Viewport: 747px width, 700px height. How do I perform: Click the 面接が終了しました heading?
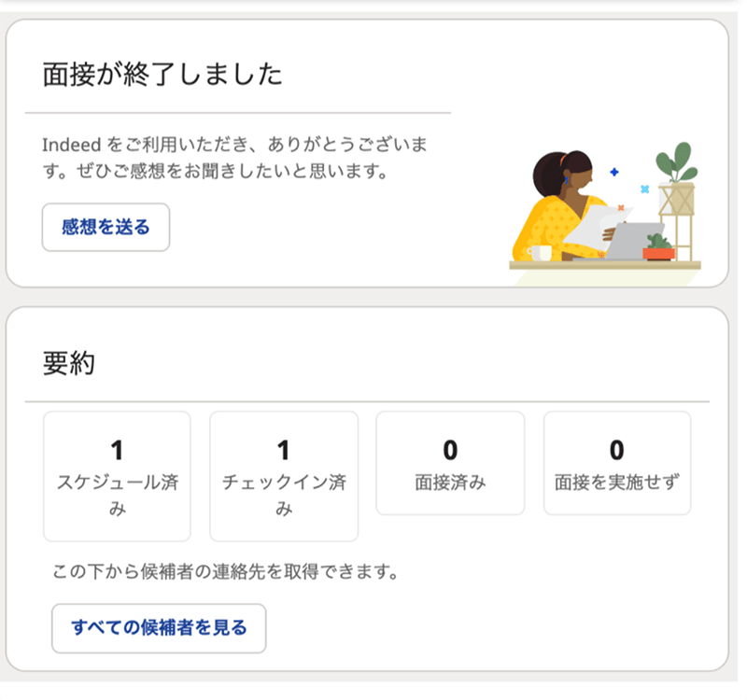click(162, 75)
